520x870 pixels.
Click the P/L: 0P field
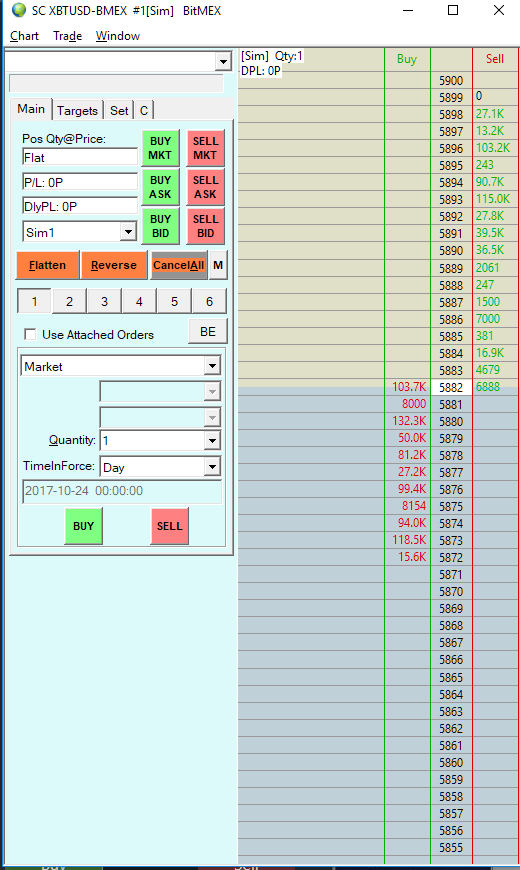[x=80, y=182]
